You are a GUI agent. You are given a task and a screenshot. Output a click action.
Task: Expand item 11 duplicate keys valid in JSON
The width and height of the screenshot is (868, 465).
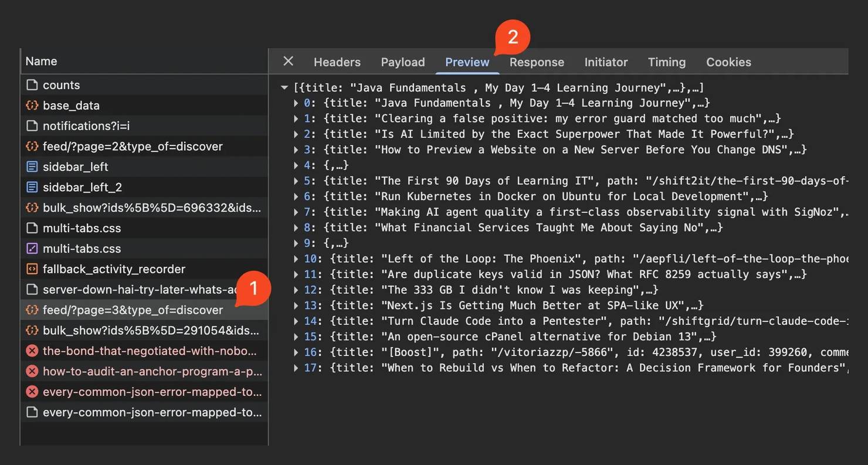click(296, 274)
